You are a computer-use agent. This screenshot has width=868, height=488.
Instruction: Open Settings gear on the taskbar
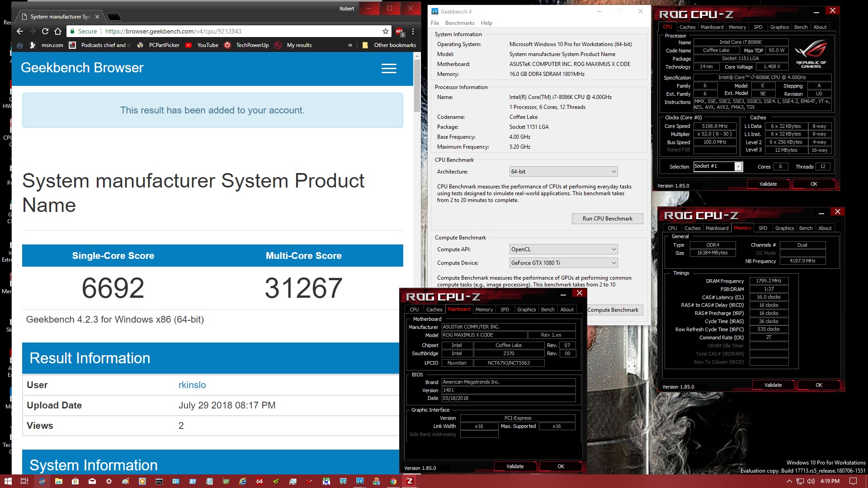pyautogui.click(x=109, y=481)
